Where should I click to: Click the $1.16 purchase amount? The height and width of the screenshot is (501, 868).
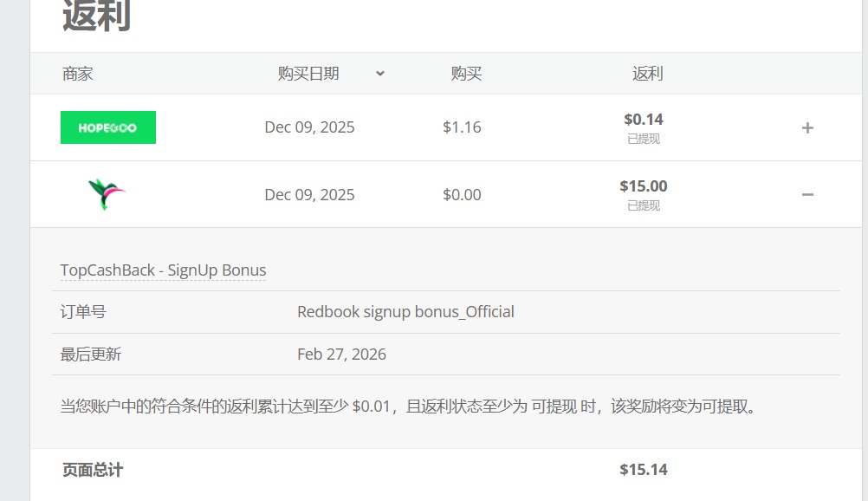462,127
